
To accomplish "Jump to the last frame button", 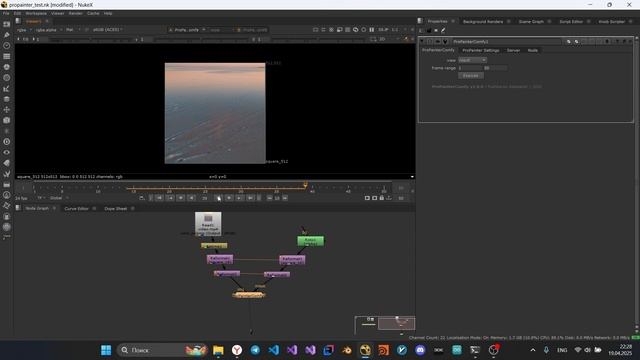I will [x=250, y=198].
